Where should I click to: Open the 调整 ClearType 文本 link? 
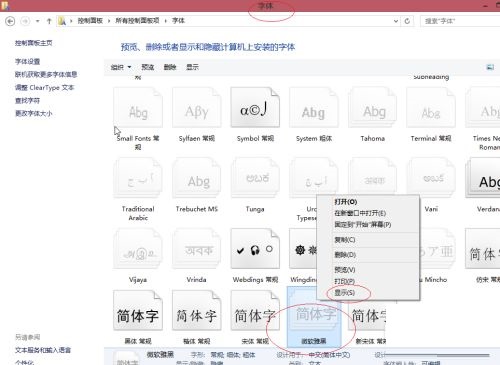pyautogui.click(x=44, y=88)
